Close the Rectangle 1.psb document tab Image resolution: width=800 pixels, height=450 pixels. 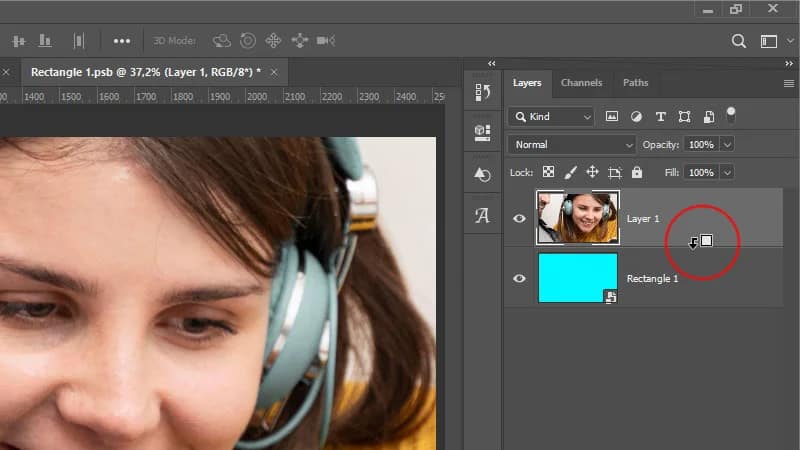click(x=274, y=72)
